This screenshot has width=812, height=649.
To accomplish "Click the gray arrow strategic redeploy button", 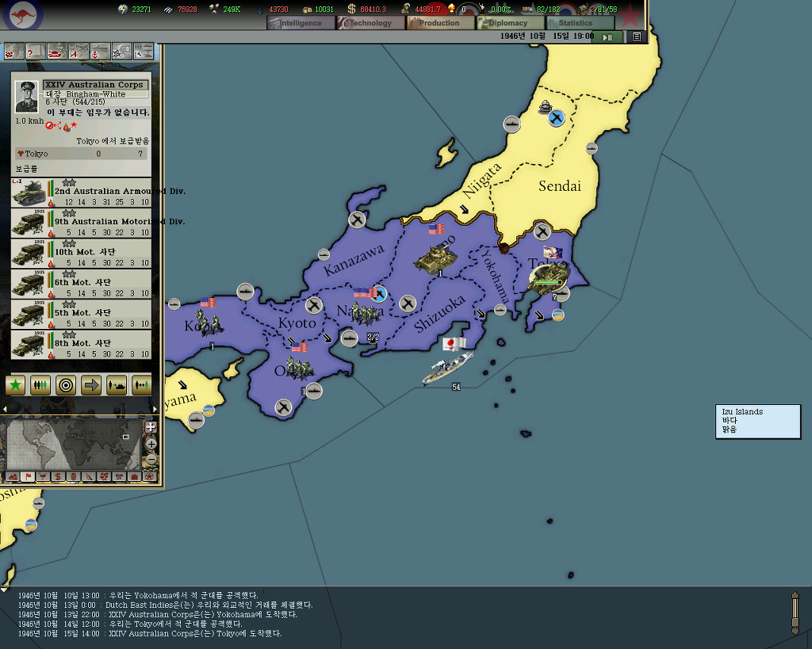I will coord(91,385).
